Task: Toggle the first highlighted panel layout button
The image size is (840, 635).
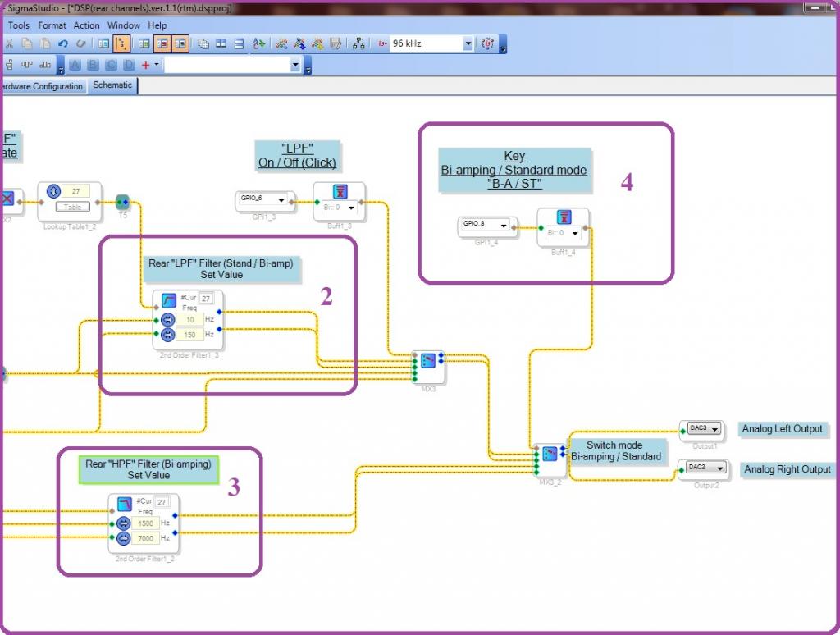Action: [162, 43]
